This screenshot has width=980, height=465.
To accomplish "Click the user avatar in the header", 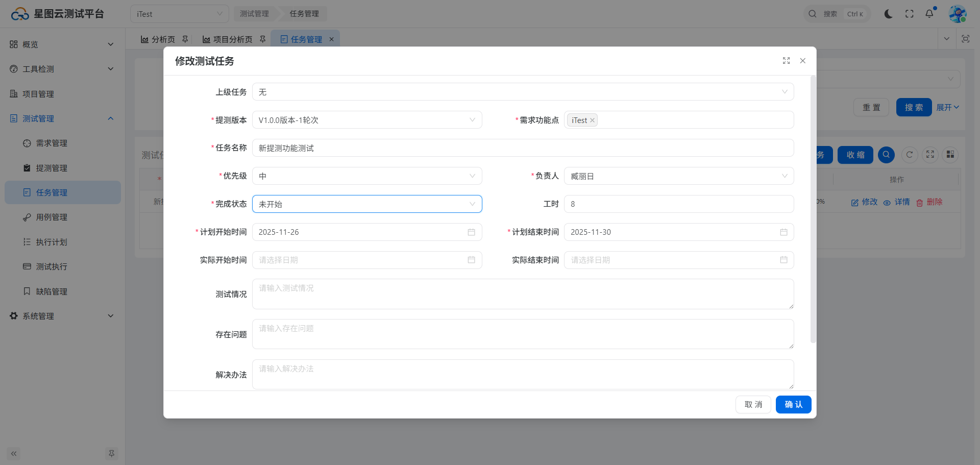I will (957, 14).
